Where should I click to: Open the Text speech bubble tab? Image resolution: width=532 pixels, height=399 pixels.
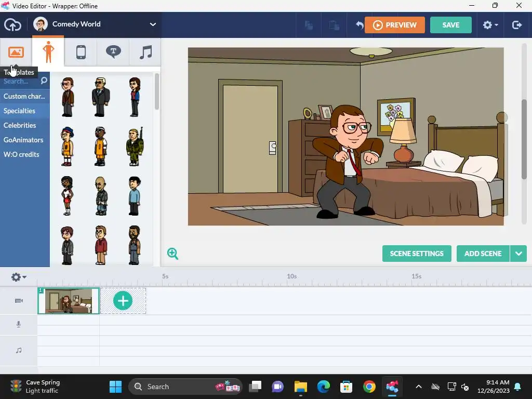[x=113, y=52]
